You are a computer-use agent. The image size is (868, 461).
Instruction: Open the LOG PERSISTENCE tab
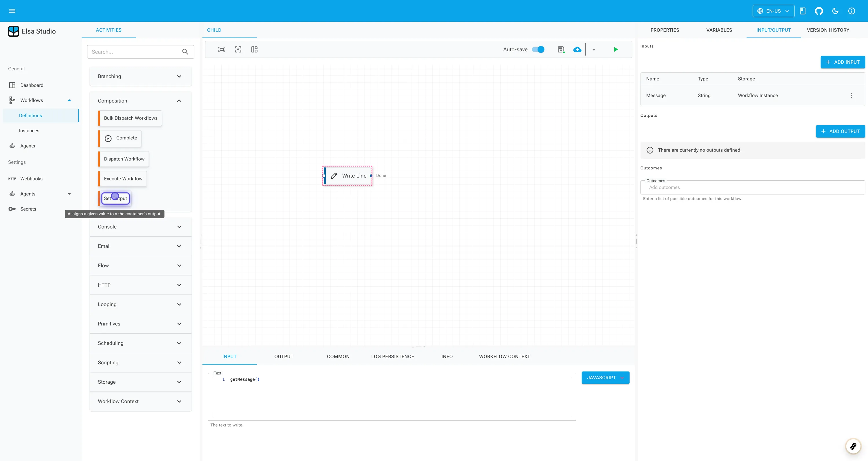point(393,356)
